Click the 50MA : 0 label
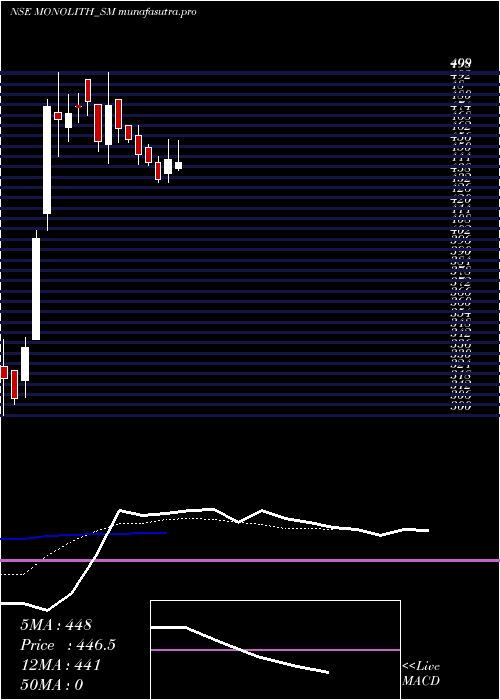The height and width of the screenshot is (700, 500). [52, 685]
